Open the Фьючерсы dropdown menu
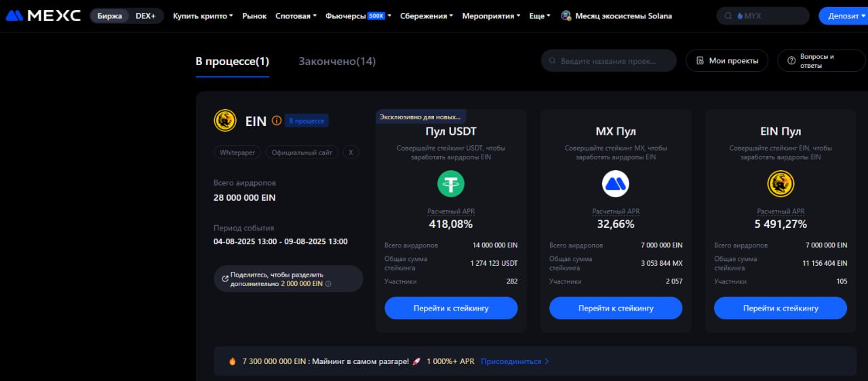 tap(358, 16)
